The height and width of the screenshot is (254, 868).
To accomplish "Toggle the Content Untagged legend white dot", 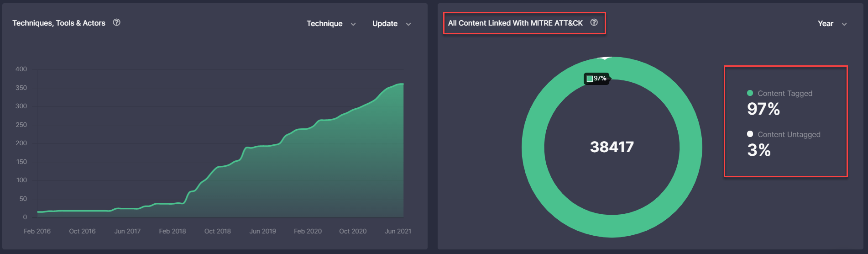I will [750, 134].
